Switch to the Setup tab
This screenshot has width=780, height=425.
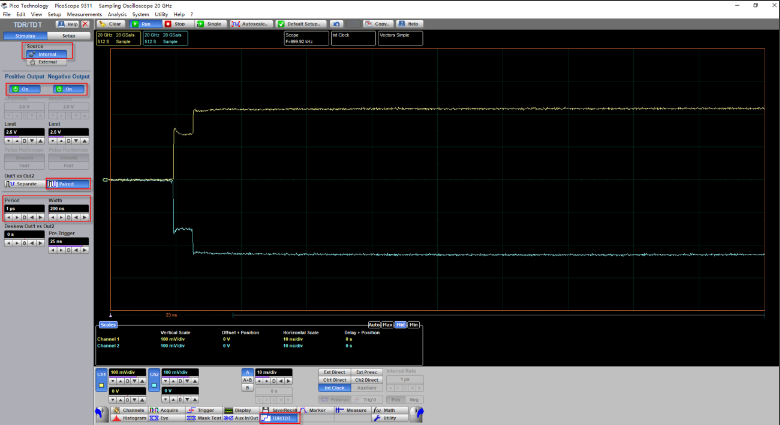pos(69,35)
